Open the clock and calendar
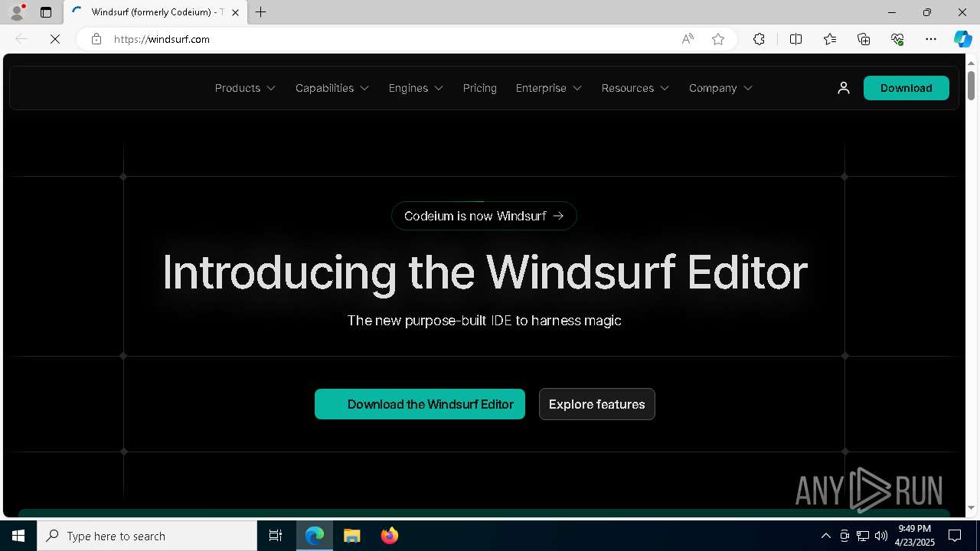 tap(915, 536)
